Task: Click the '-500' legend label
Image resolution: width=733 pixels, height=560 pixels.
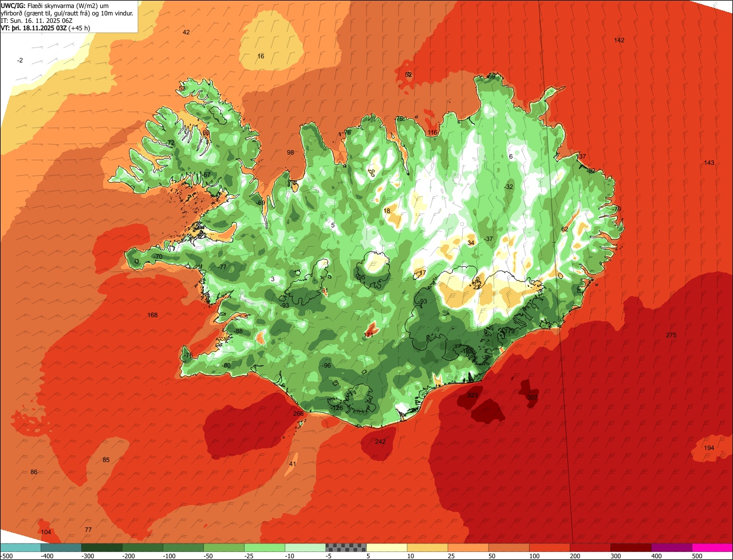Action: 7,555
